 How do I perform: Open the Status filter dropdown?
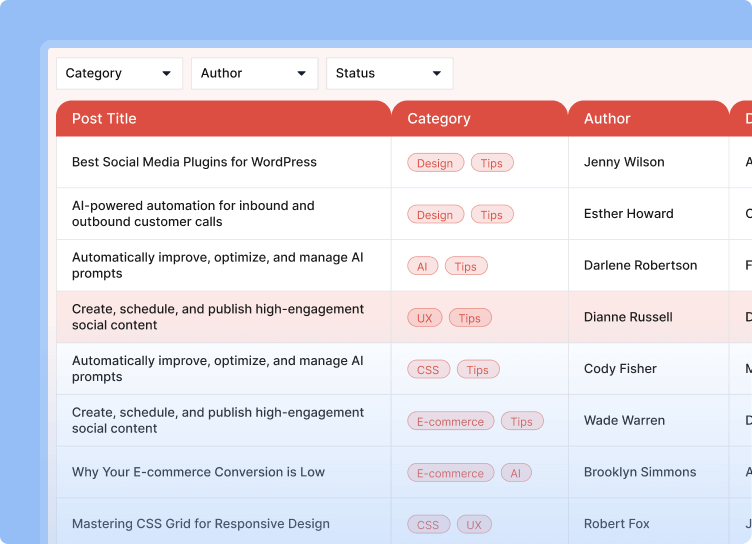[389, 73]
